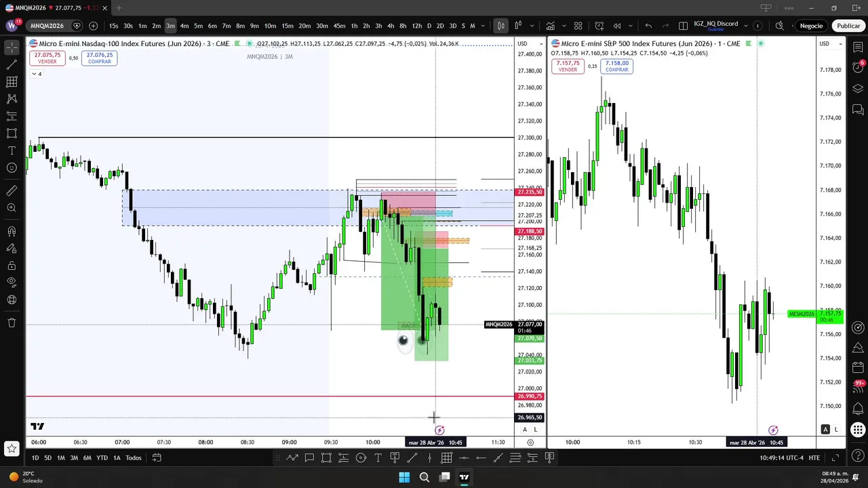The width and height of the screenshot is (868, 488).
Task: Click the VENDER 27.075,75 button
Action: coord(47,58)
